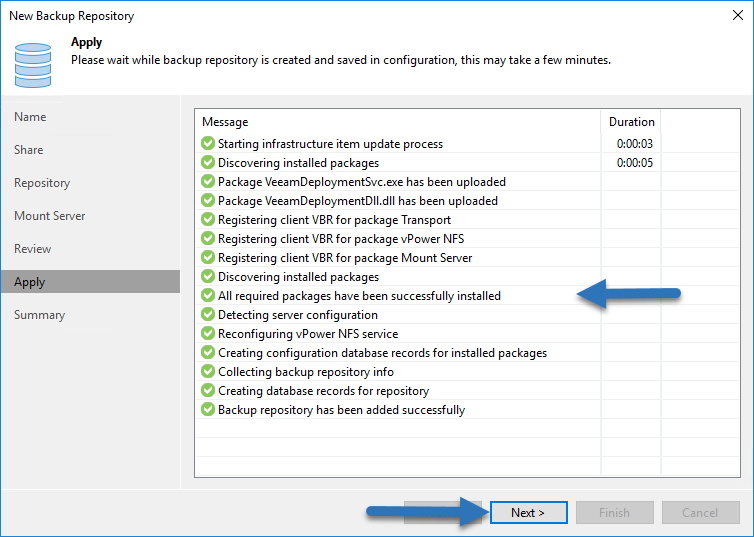Select 'Registering client VBR for package Mount Server'
This screenshot has width=754, height=537.
pos(345,258)
